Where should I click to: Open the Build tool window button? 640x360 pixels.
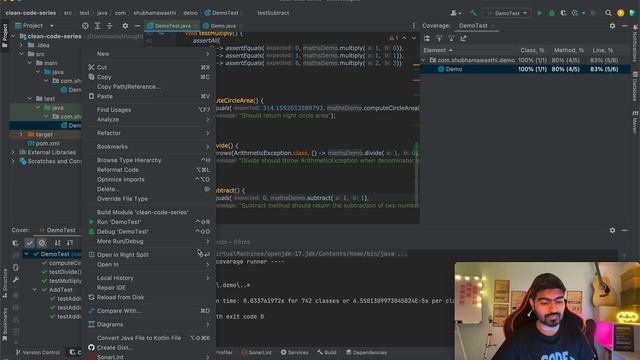pyautogui.click(x=327, y=352)
